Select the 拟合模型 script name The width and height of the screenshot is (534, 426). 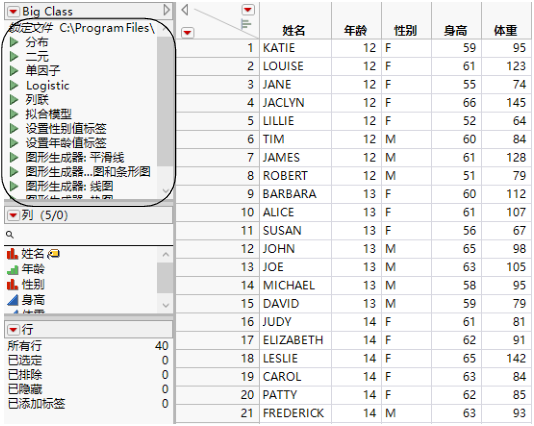(49, 114)
